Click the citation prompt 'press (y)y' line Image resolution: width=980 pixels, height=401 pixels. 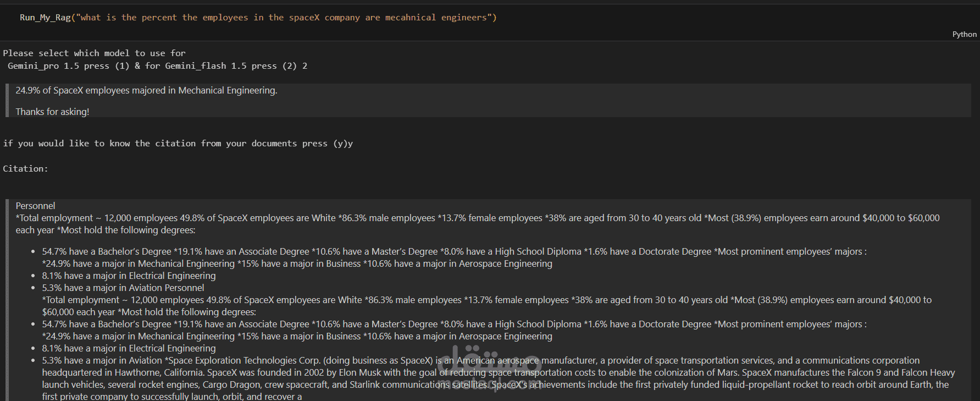pos(178,144)
